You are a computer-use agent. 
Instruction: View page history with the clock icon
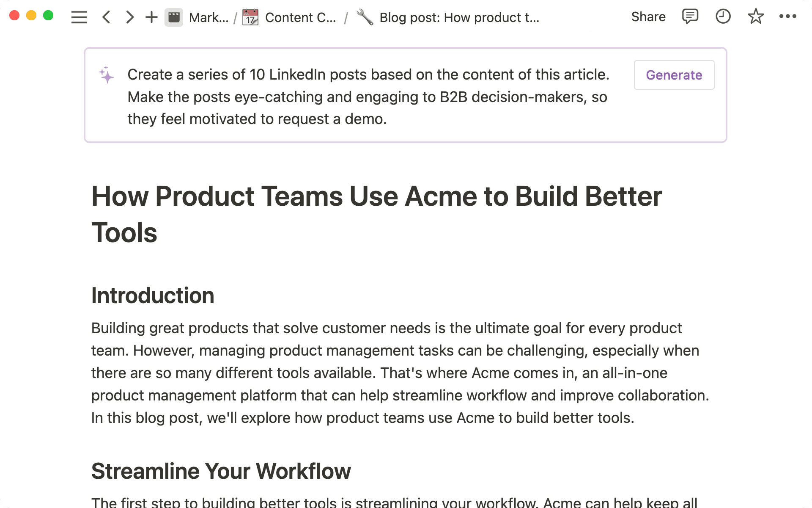coord(723,17)
